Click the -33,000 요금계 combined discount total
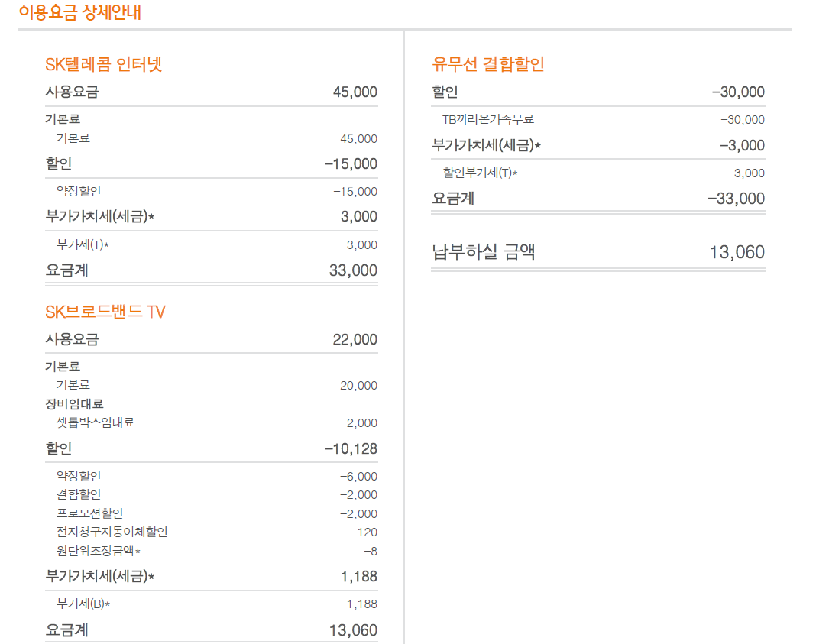Image resolution: width=816 pixels, height=644 pixels. [x=736, y=199]
